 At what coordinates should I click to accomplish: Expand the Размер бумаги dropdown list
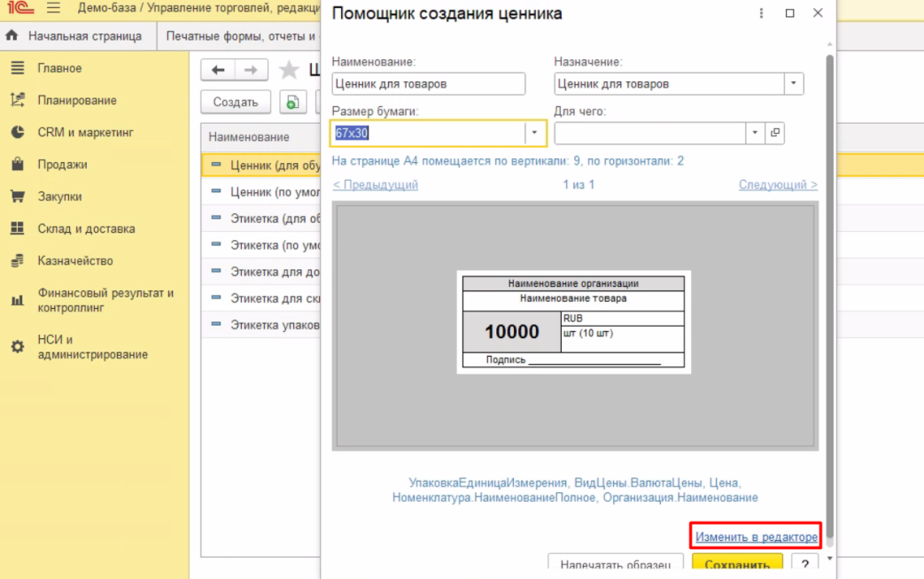(x=534, y=133)
